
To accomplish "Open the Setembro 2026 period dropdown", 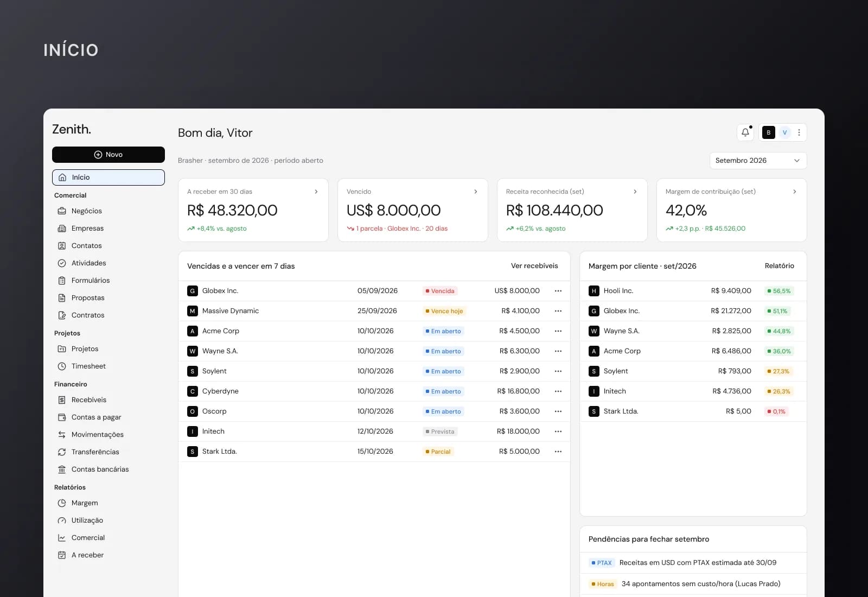I will click(x=758, y=161).
